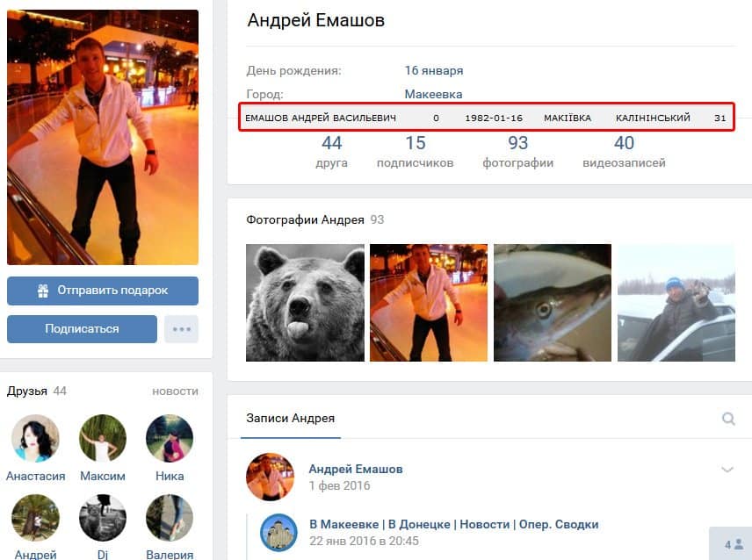
Task: Open the 16 января birthday link
Action: (433, 70)
